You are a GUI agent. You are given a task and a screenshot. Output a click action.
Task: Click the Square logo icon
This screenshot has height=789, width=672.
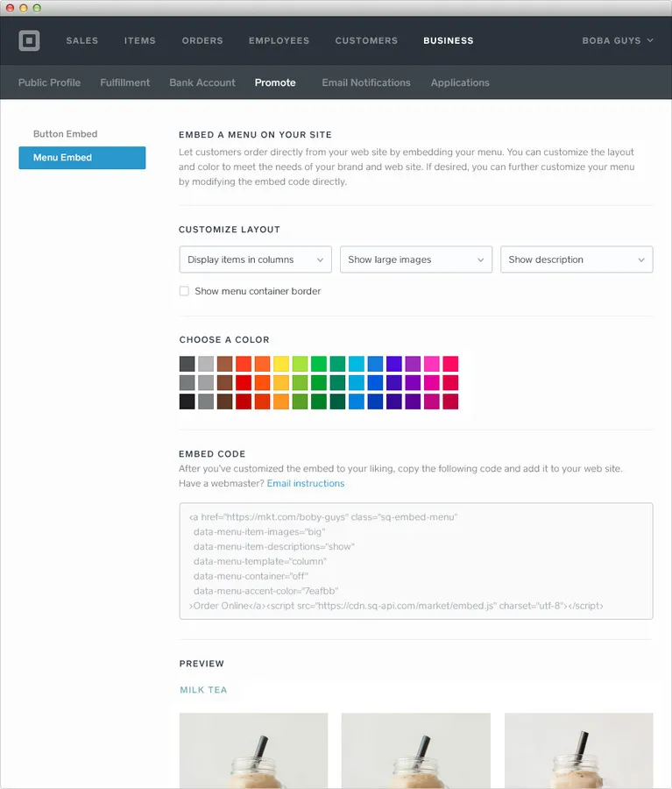point(29,40)
